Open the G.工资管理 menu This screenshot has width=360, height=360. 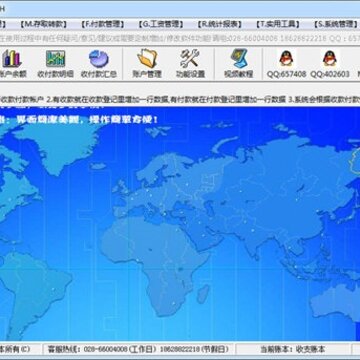point(161,24)
